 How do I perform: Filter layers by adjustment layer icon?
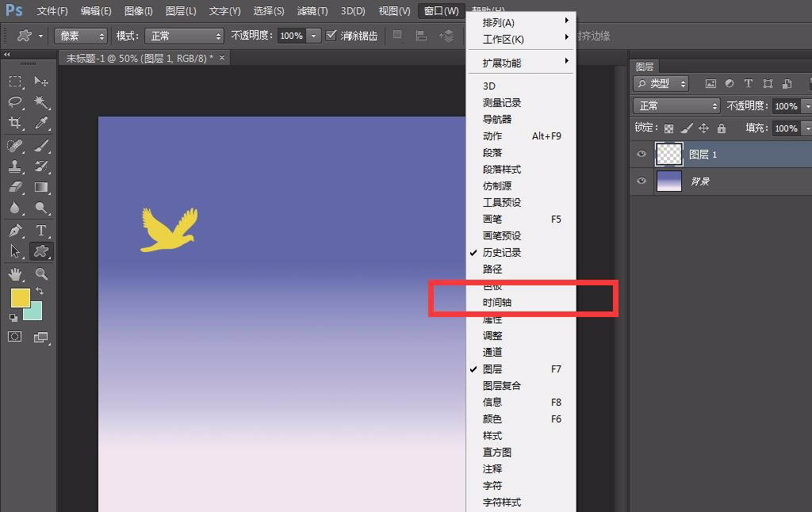(x=730, y=83)
